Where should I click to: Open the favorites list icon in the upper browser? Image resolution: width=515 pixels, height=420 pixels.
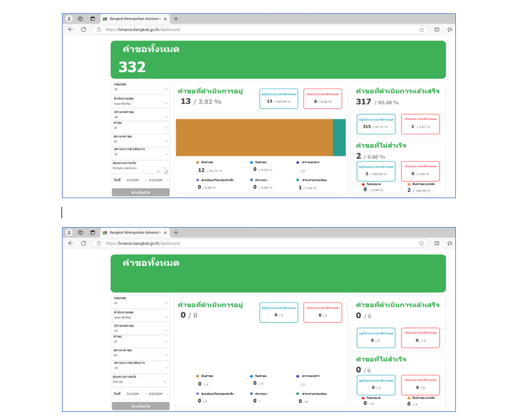pyautogui.click(x=449, y=30)
